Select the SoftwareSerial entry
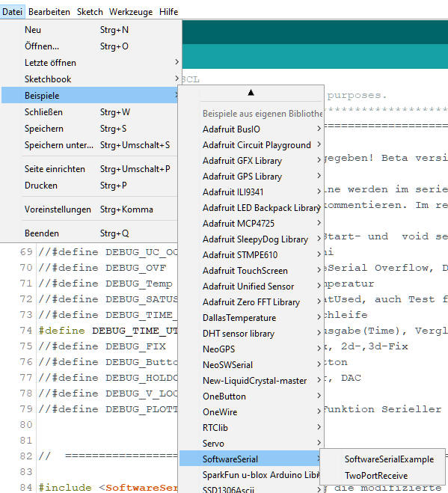 pos(250,459)
